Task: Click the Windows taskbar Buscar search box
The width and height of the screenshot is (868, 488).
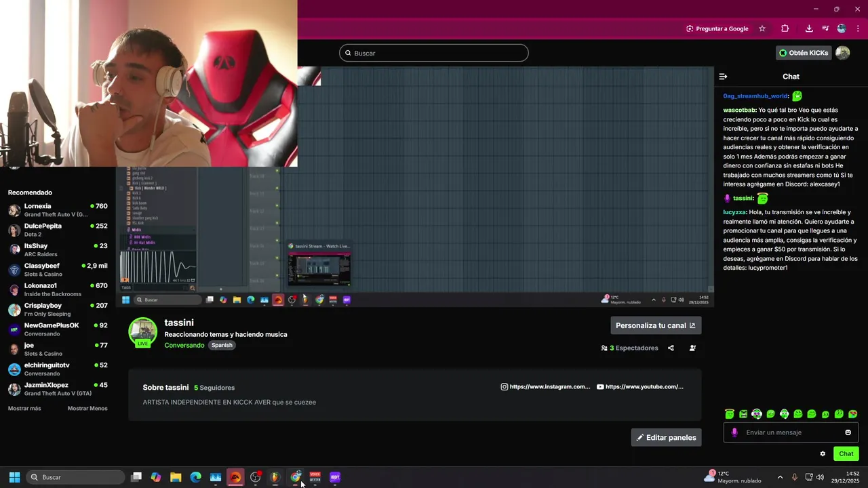Action: 75,477
